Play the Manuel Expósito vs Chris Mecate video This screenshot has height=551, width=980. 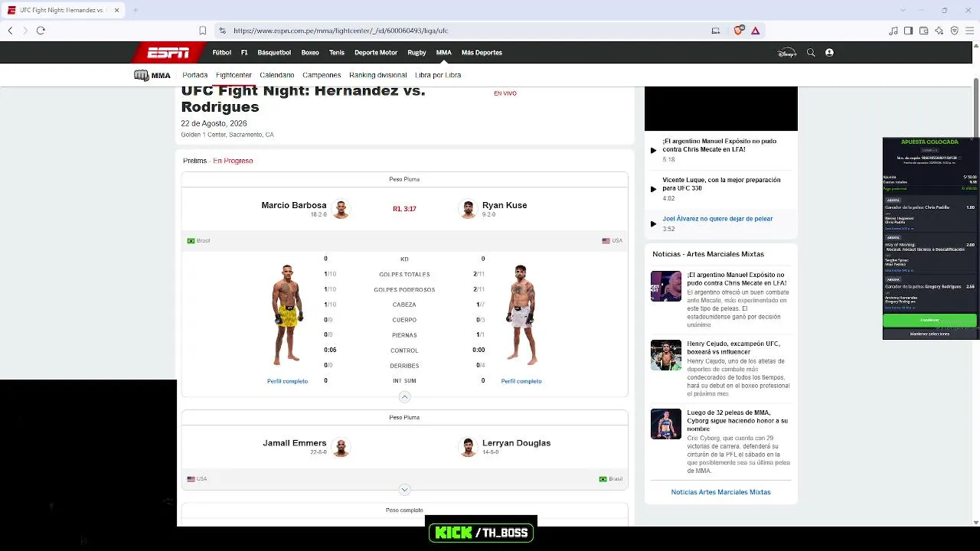click(653, 150)
